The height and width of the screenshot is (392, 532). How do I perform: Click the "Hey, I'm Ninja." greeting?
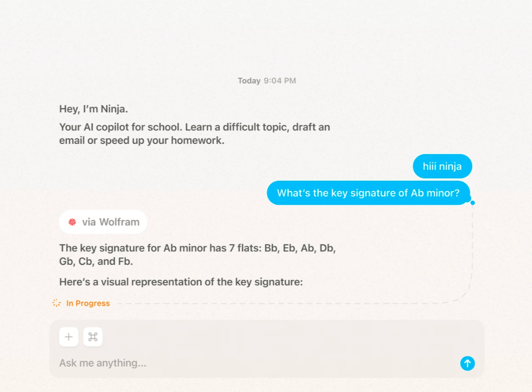[x=93, y=109]
